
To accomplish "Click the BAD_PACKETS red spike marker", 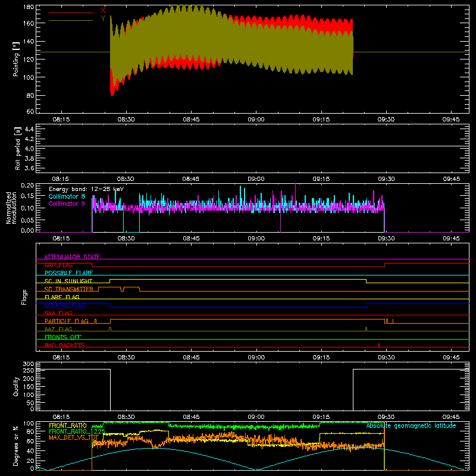I will click(x=379, y=345).
